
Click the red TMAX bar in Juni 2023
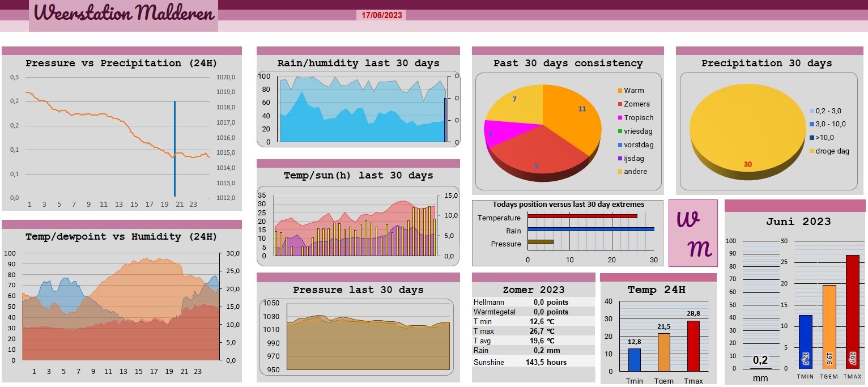click(853, 312)
